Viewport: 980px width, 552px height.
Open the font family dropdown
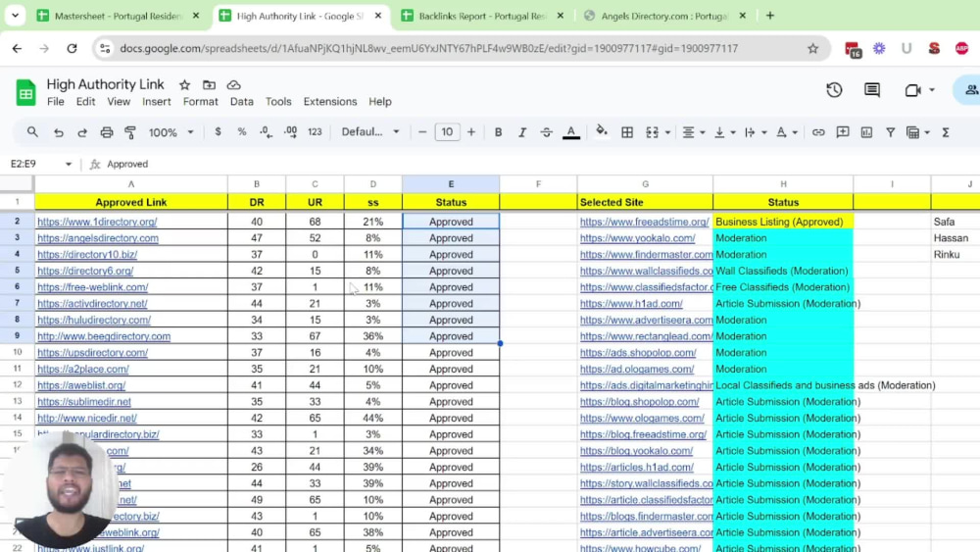pos(370,132)
